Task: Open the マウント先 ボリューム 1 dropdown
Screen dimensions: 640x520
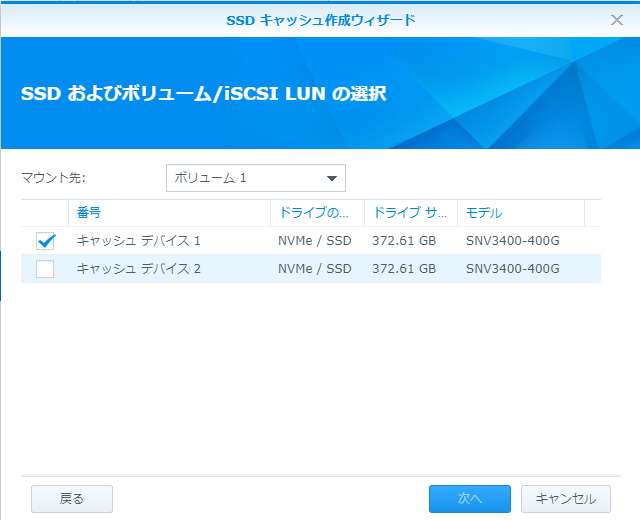Action: tap(256, 178)
